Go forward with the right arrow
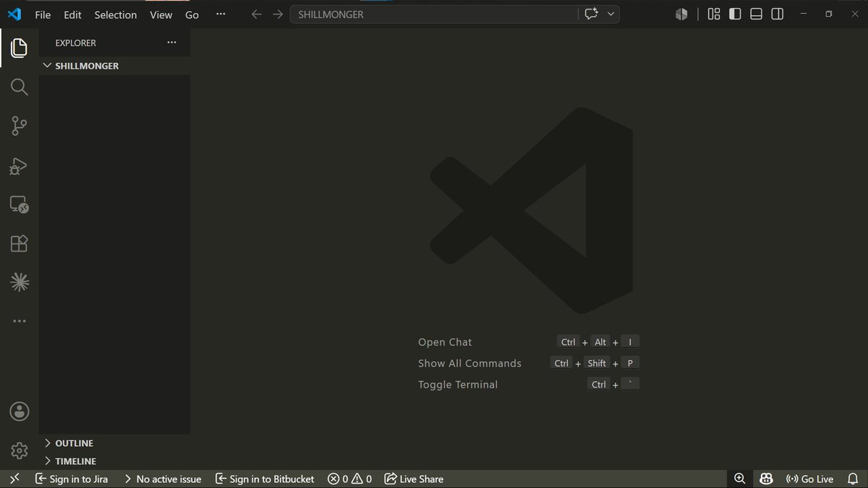This screenshot has height=488, width=868. coord(278,14)
